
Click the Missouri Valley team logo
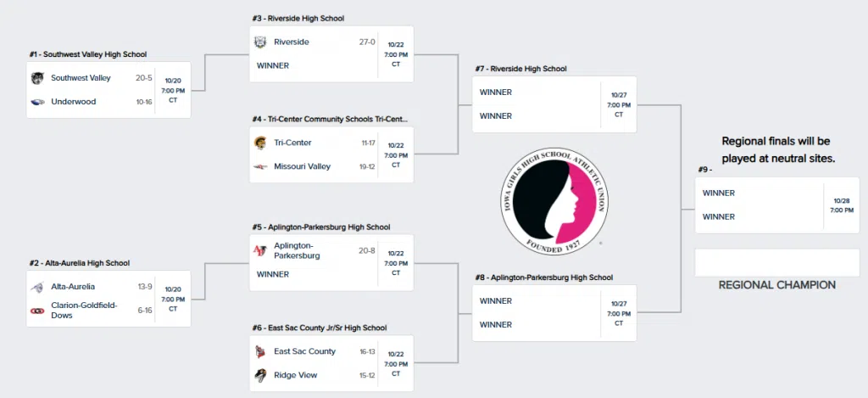point(260,166)
